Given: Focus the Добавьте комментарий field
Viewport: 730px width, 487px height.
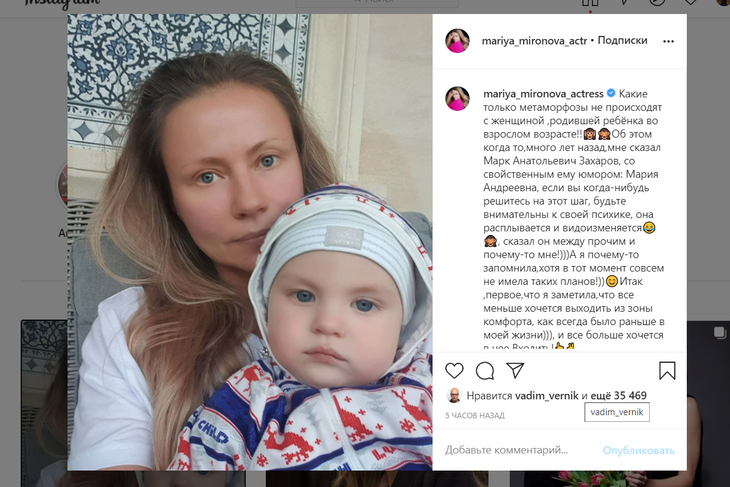Looking at the screenshot, I should click(x=519, y=450).
